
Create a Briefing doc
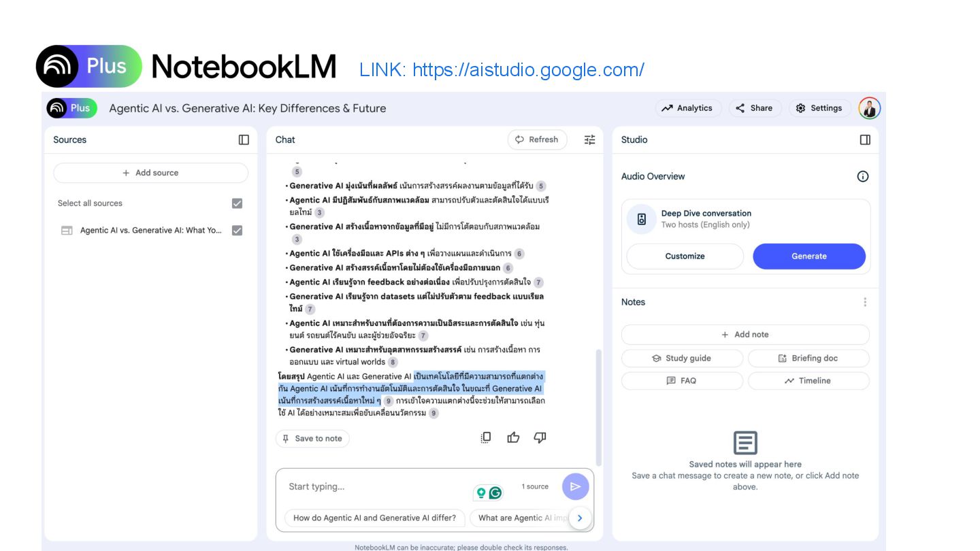tap(808, 358)
